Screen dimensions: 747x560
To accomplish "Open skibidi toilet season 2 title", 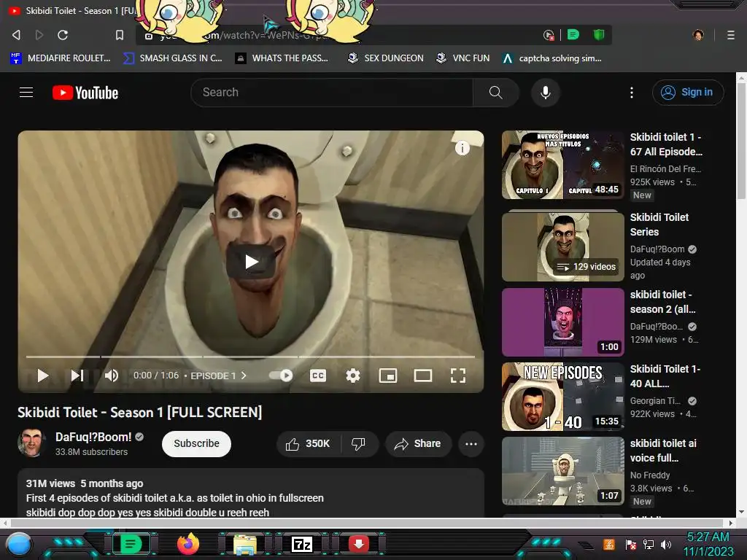I will pos(662,302).
